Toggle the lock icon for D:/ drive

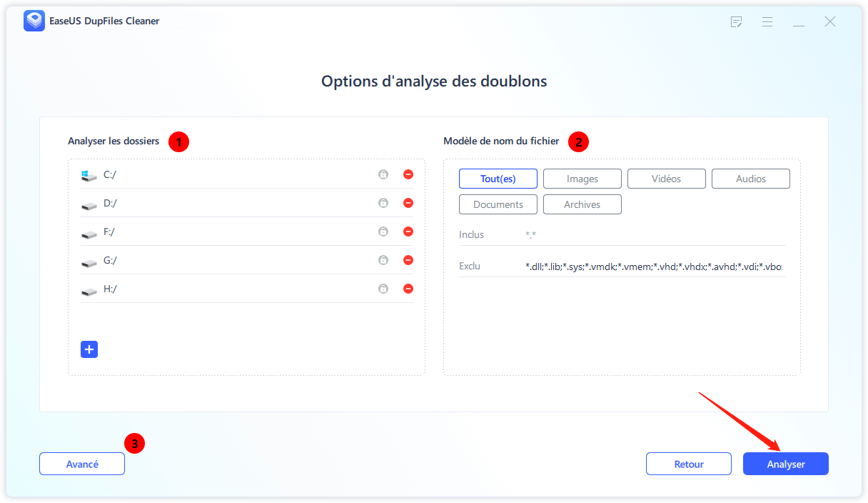383,203
